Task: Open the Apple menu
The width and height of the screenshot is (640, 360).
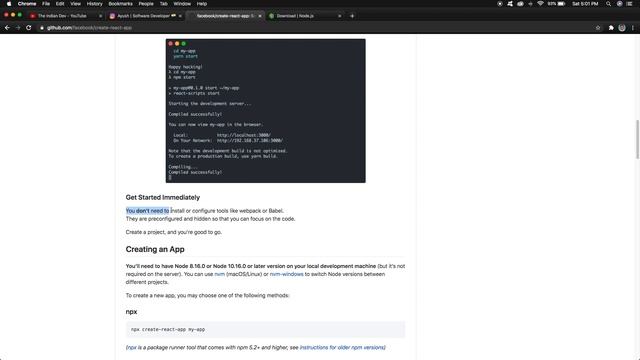Action: pos(9,4)
